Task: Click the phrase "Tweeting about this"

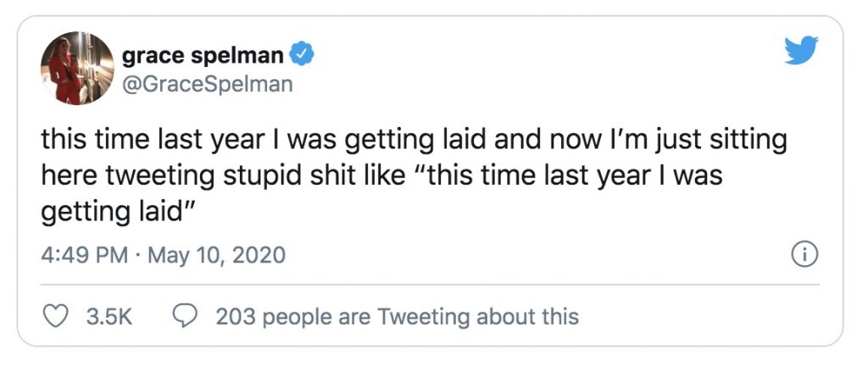Action: coord(477,317)
